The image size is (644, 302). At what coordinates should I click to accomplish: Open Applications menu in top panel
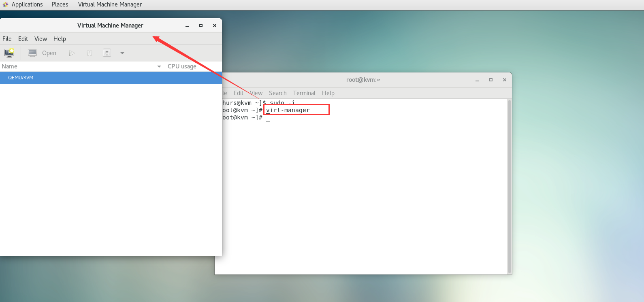27,4
